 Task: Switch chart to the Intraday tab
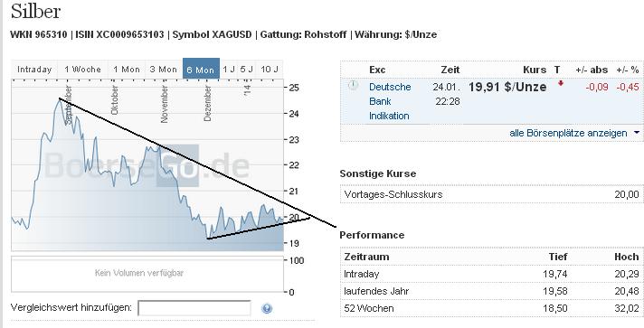click(34, 70)
